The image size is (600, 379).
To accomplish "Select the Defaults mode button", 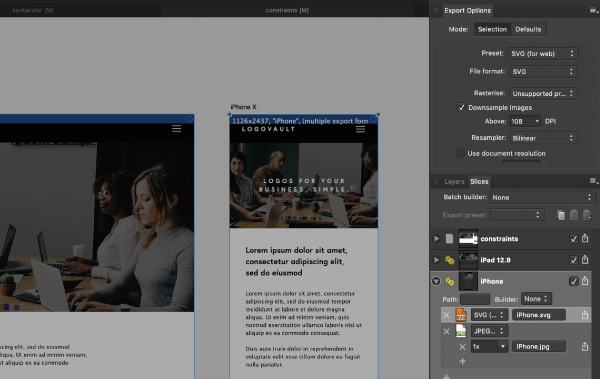I will 528,29.
